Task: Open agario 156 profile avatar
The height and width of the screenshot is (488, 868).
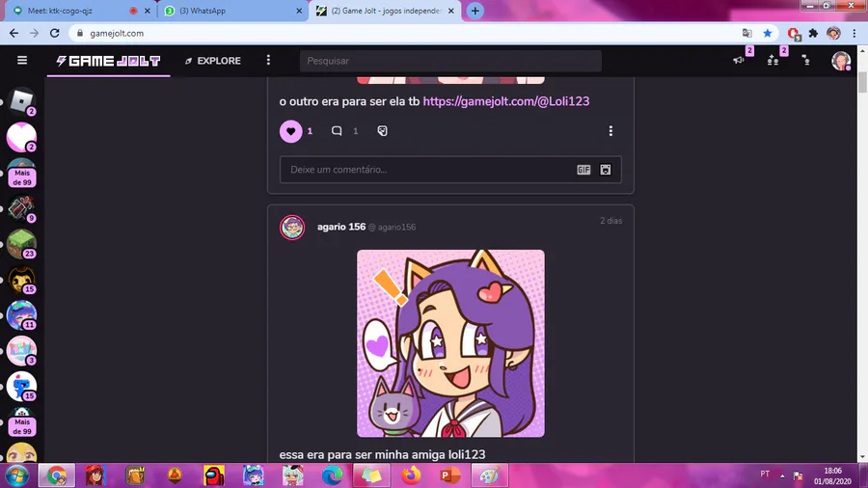Action: click(x=292, y=228)
